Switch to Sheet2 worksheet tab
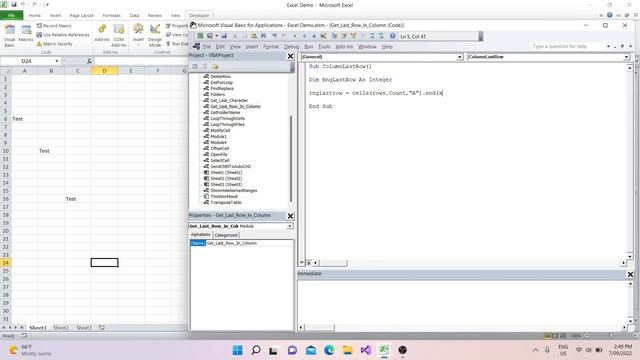Screen dimensions: 640x360 pos(61,327)
